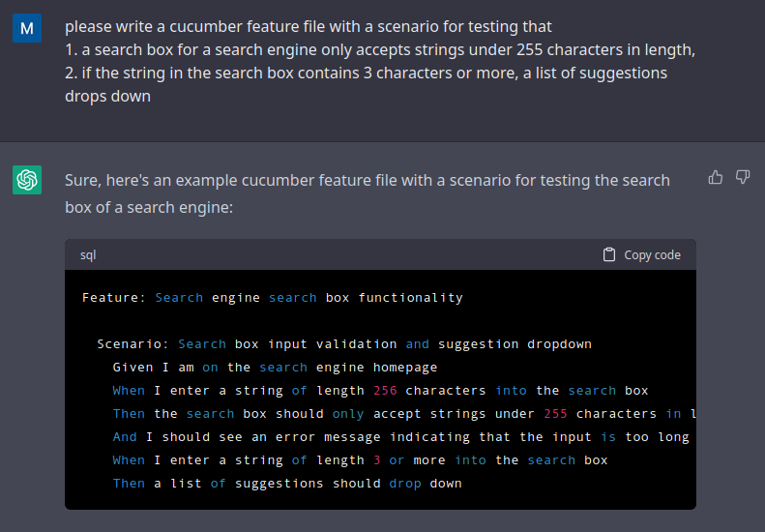Click the thumbs up feedback icon
Image resolution: width=765 pixels, height=532 pixels.
[716, 177]
